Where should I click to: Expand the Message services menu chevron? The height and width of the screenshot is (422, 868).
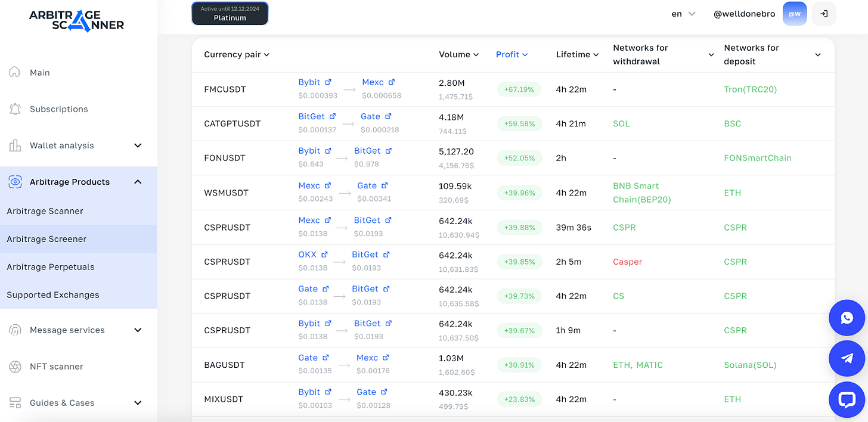click(x=138, y=330)
